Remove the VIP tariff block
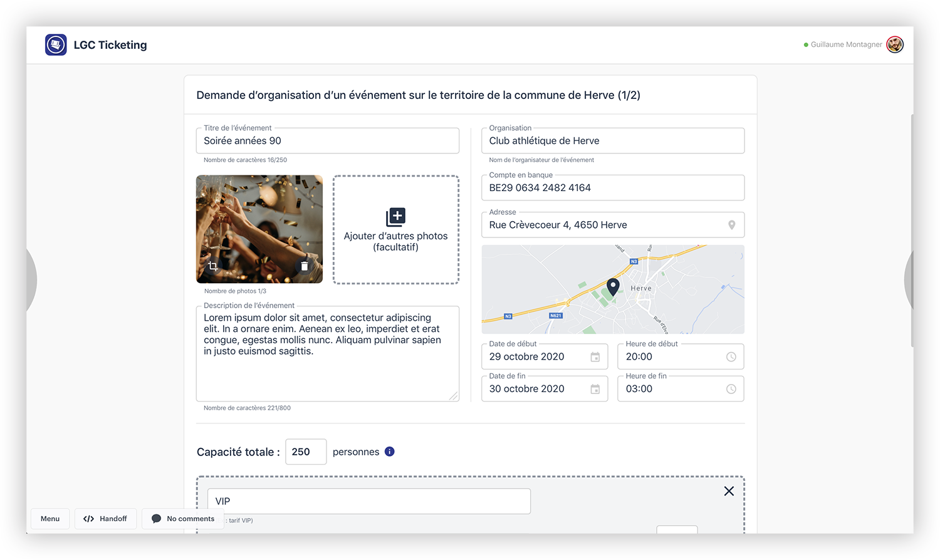Viewport: 940px width, 560px height. (729, 491)
